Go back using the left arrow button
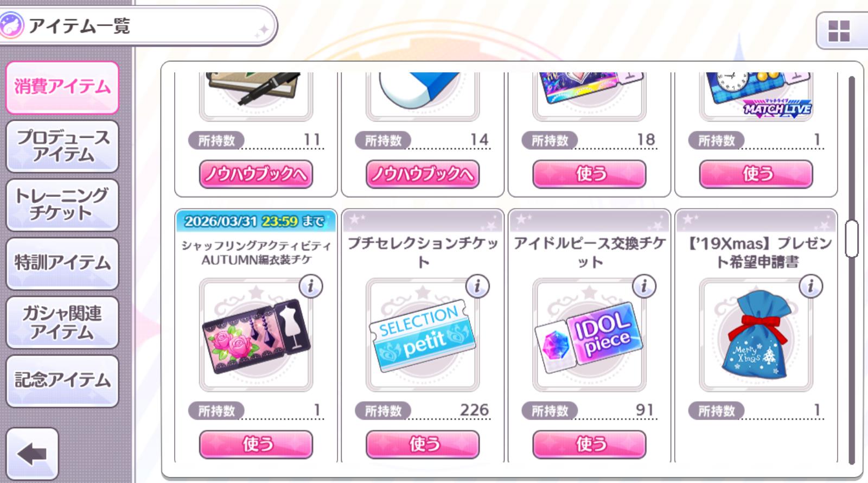Viewport: 868px width, 483px height. pyautogui.click(x=32, y=454)
